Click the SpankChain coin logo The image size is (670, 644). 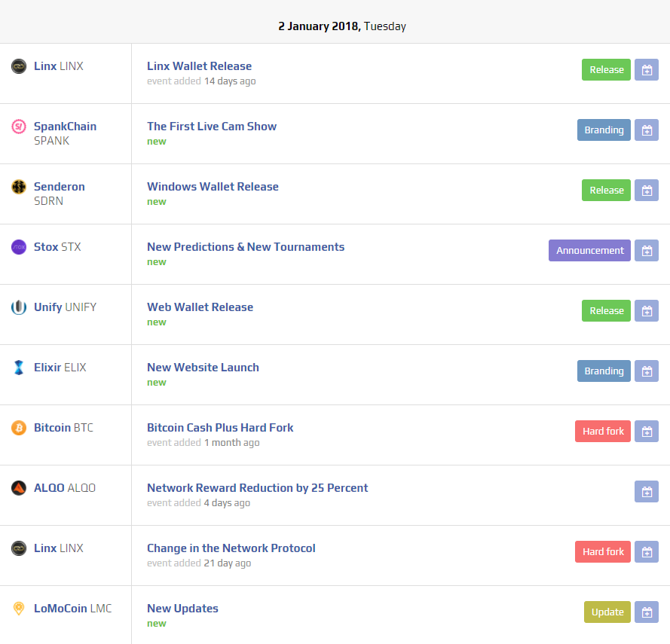point(19,127)
